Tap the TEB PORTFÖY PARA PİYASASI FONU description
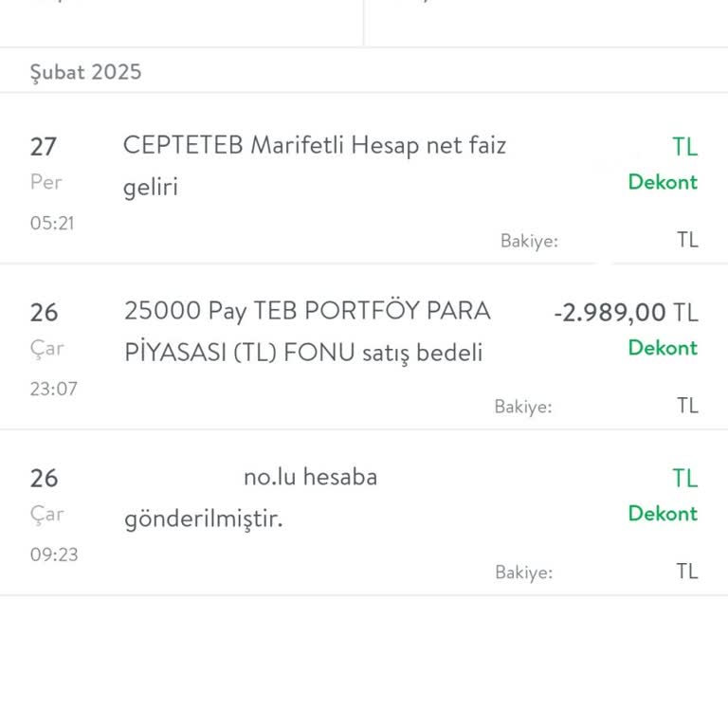The image size is (728, 728). pyautogui.click(x=307, y=332)
